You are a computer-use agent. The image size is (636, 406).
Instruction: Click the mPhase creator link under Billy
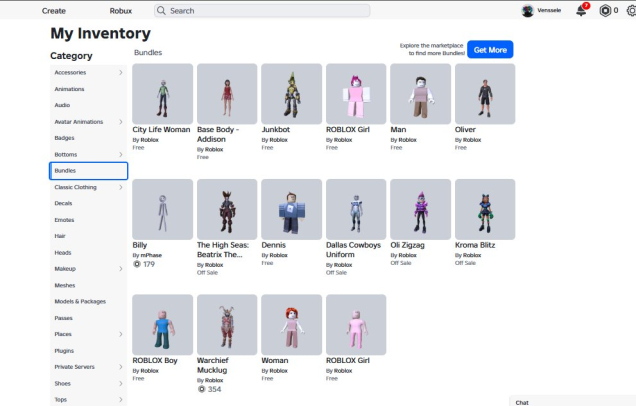point(151,255)
